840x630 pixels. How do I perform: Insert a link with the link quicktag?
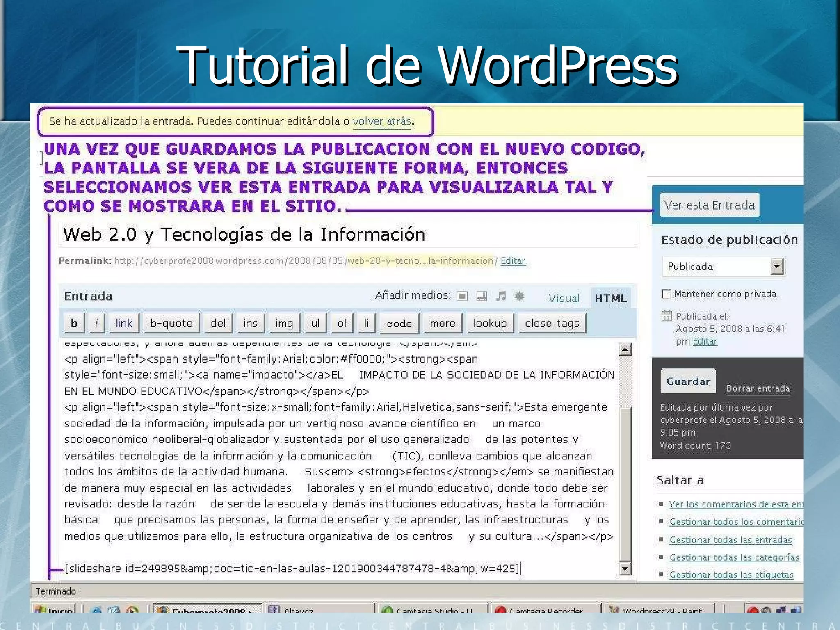[124, 323]
